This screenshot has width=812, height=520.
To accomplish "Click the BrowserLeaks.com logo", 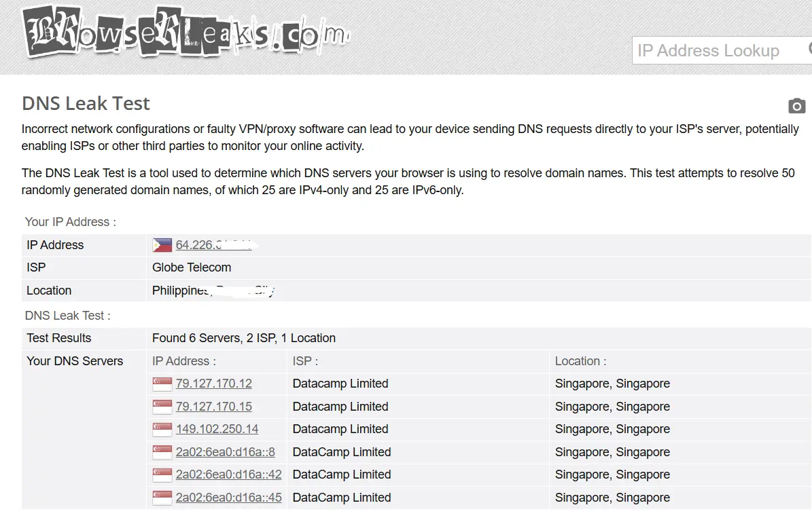I will point(186,31).
